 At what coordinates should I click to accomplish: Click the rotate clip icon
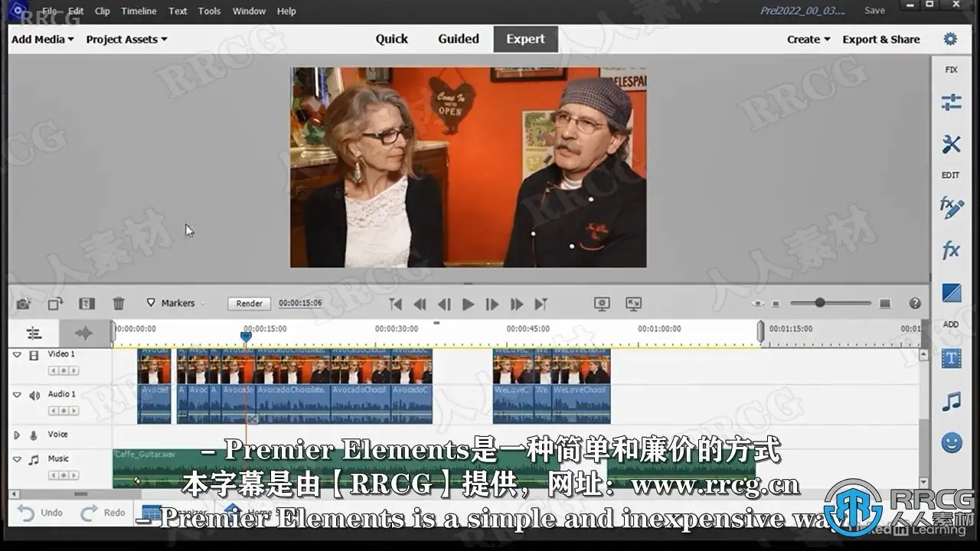point(55,304)
